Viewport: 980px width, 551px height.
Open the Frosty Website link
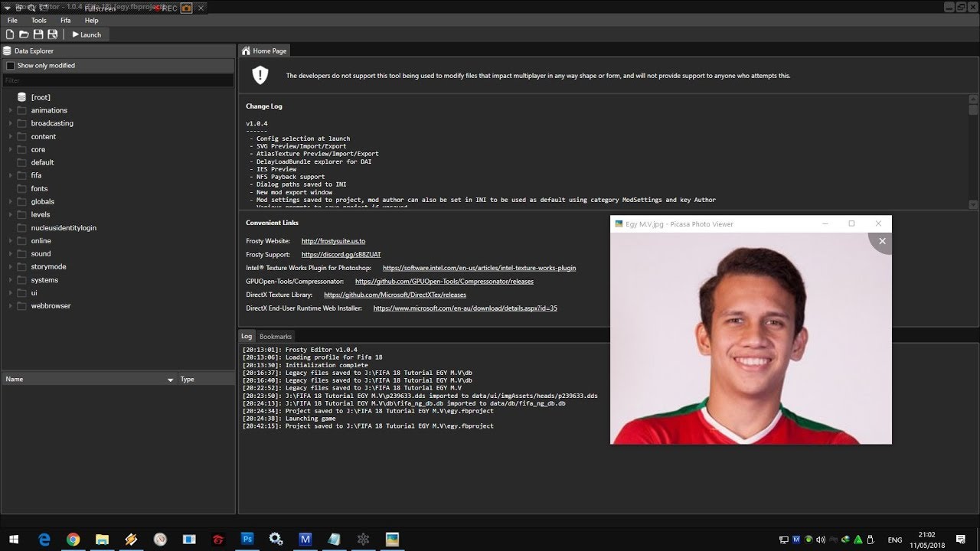point(333,241)
